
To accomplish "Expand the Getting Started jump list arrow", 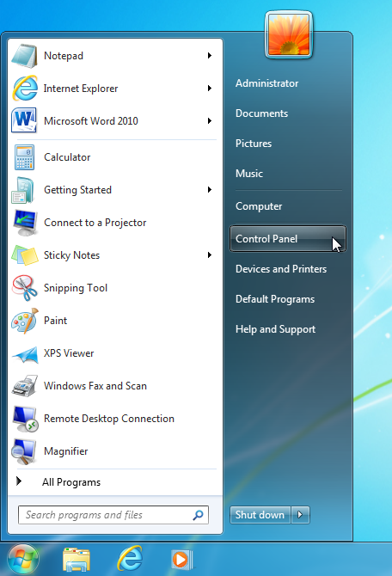I will pos(210,189).
